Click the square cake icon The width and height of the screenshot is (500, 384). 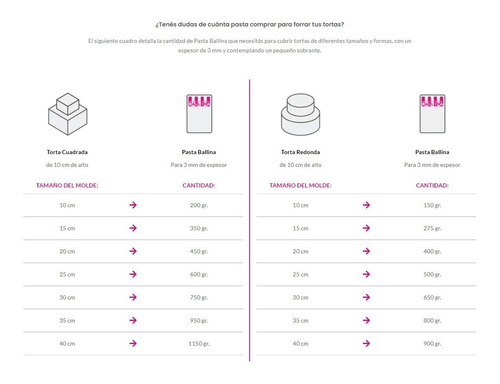click(68, 114)
